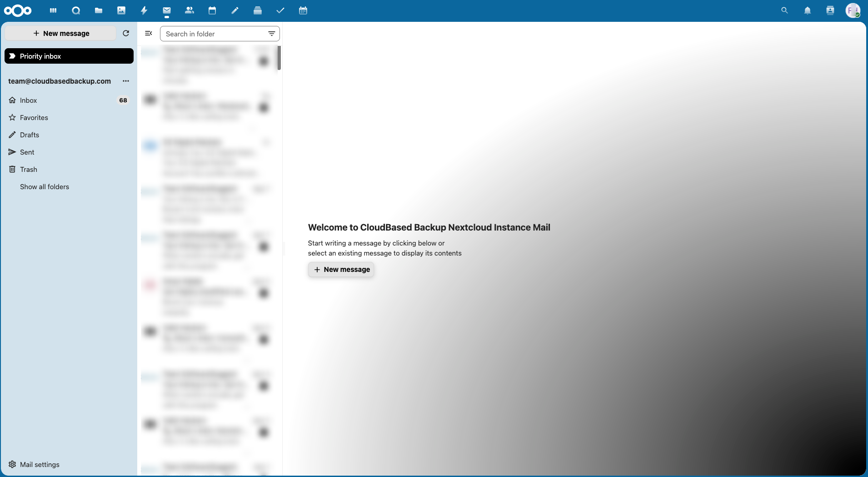Open the Inbox folder
868x477 pixels.
point(69,100)
